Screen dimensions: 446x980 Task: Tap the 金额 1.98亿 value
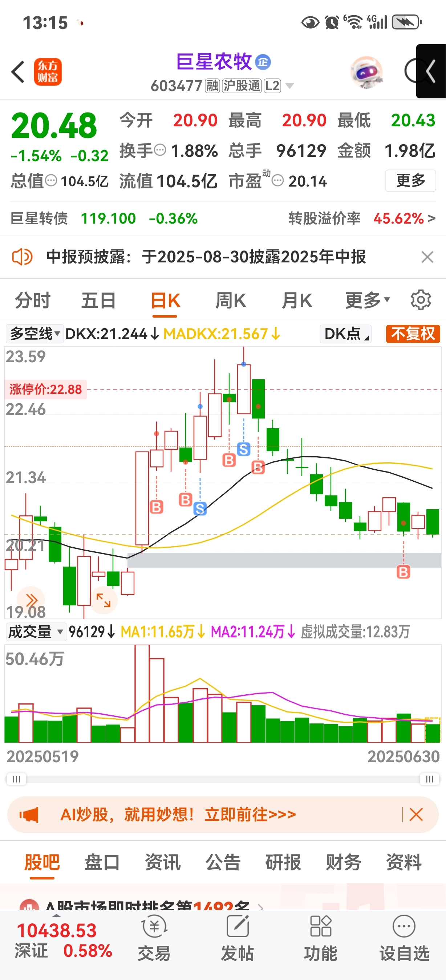[410, 150]
